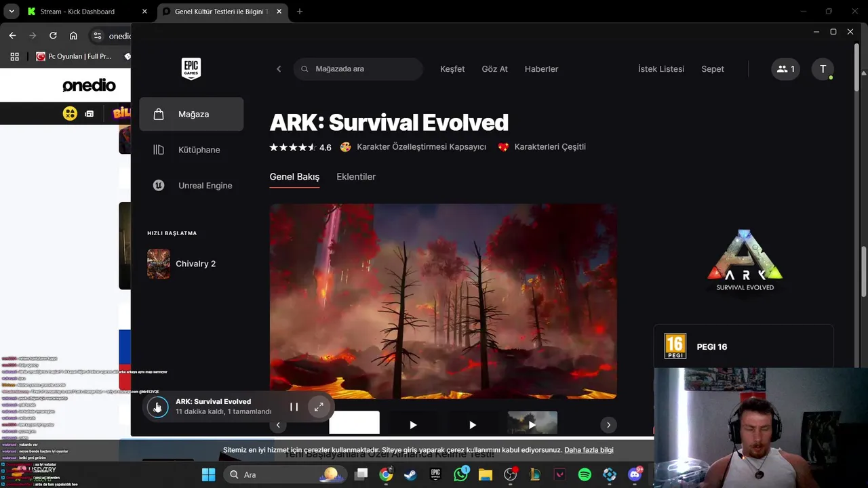868x488 pixels.
Task: Open Valorant from the taskbar
Action: coord(559,474)
